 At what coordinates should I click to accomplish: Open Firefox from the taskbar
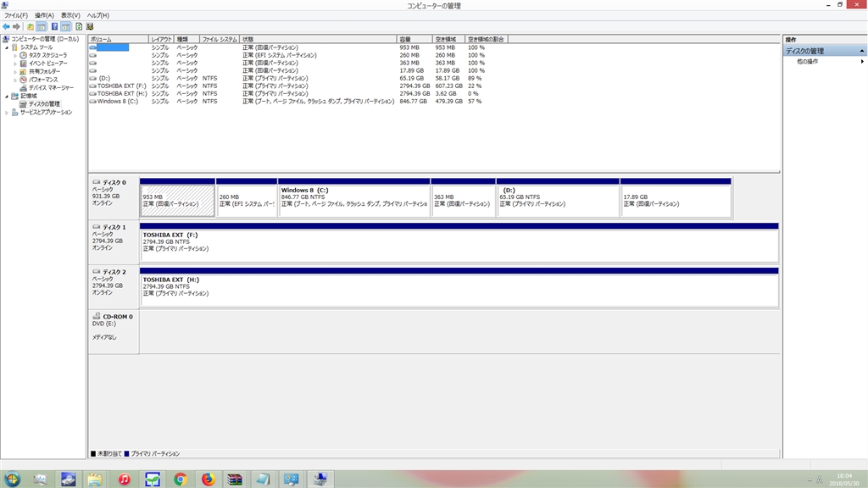(x=208, y=480)
